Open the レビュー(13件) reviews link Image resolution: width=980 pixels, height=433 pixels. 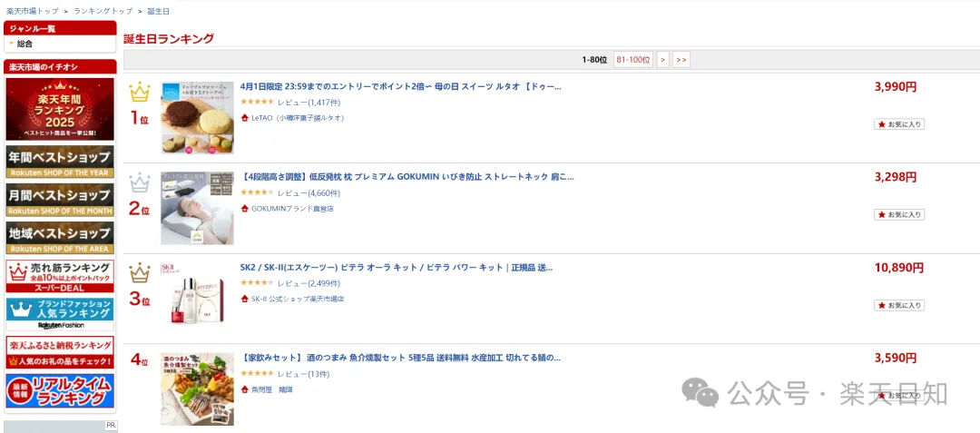[x=303, y=374]
